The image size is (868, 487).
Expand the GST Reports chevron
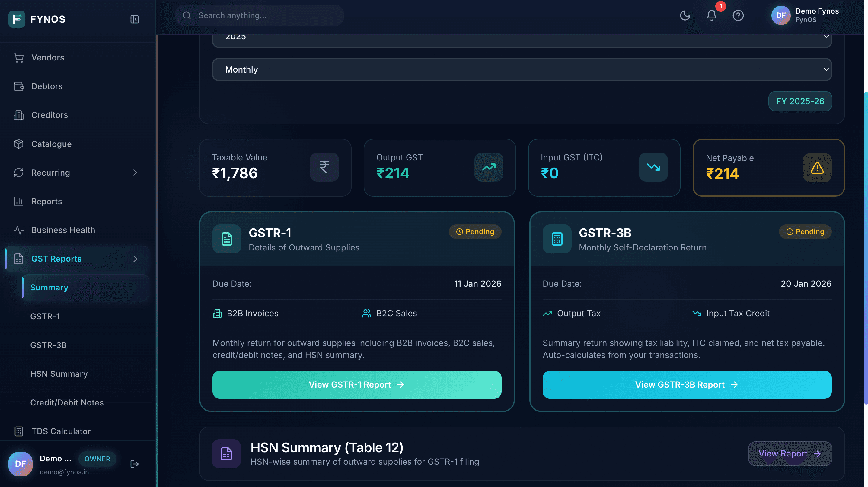(x=135, y=259)
